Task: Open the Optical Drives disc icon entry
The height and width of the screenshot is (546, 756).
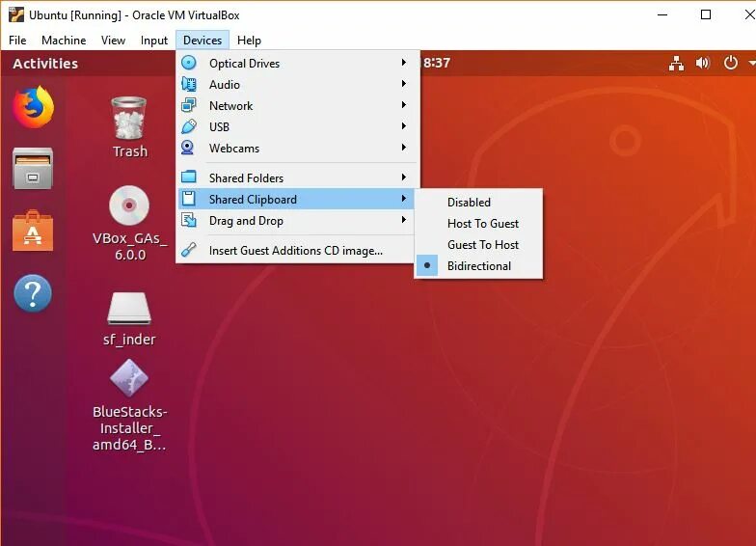Action: tap(189, 63)
